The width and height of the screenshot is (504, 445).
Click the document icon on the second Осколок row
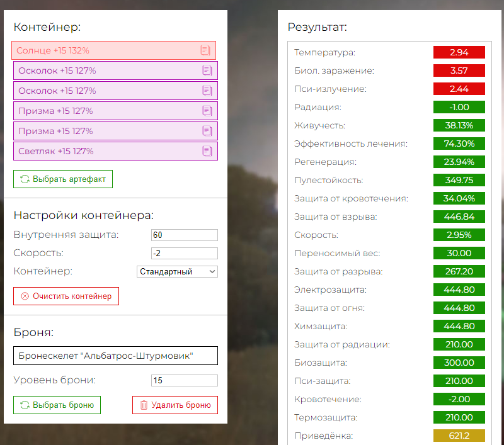coord(207,91)
